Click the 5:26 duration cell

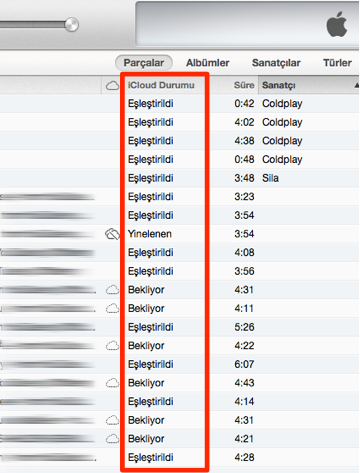(x=244, y=327)
